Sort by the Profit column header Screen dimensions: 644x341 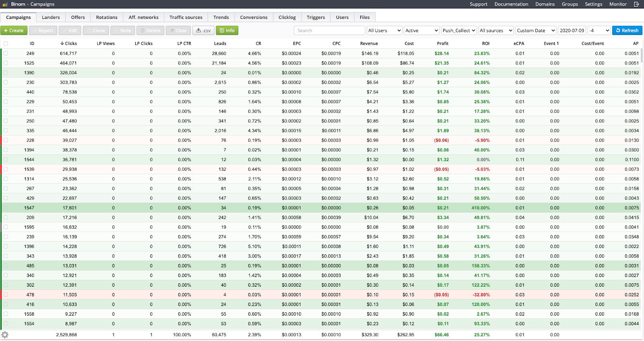pyautogui.click(x=443, y=43)
